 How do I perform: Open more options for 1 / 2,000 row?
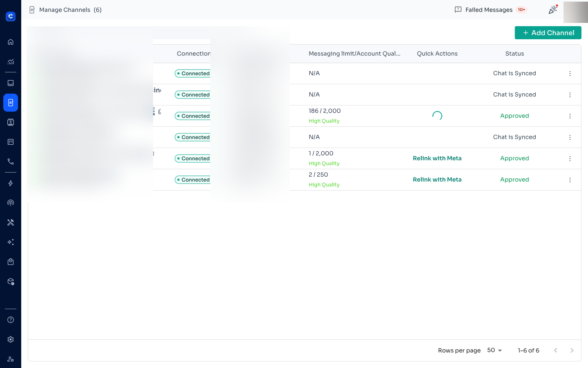(570, 159)
